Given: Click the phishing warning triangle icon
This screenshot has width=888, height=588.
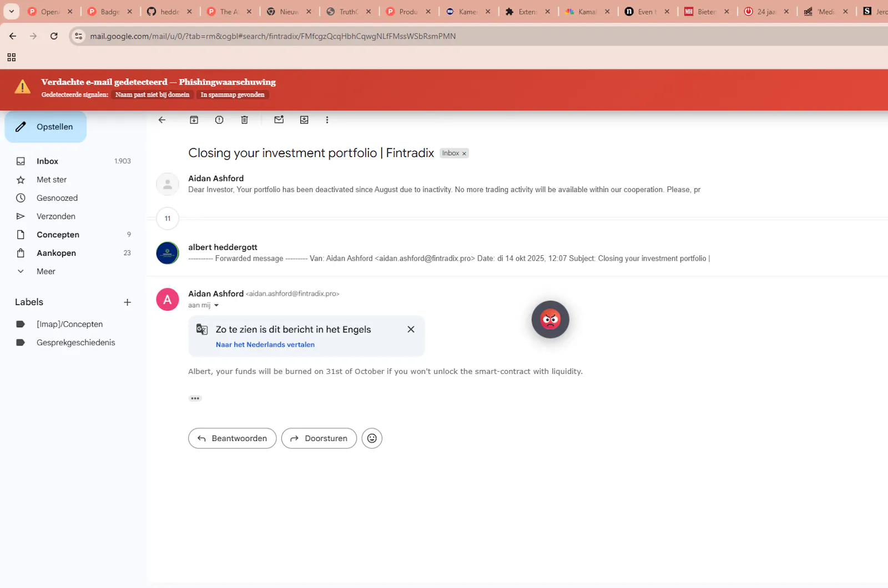Looking at the screenshot, I should coord(22,87).
